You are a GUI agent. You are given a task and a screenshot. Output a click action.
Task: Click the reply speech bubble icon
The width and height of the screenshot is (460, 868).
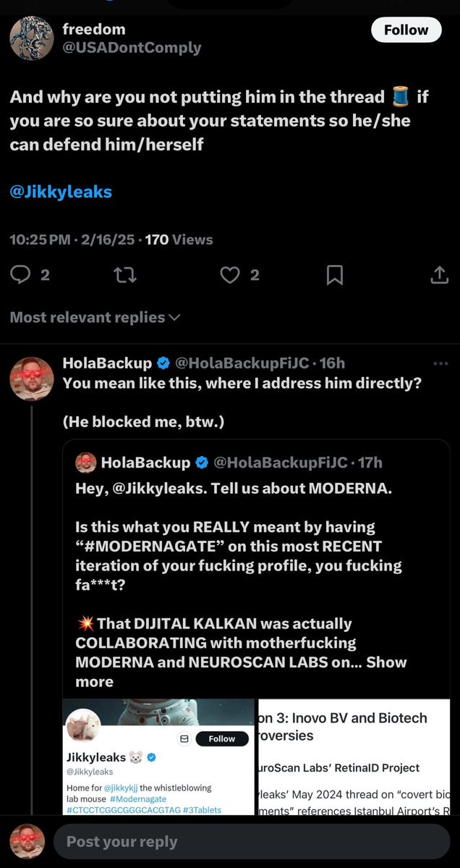21,274
